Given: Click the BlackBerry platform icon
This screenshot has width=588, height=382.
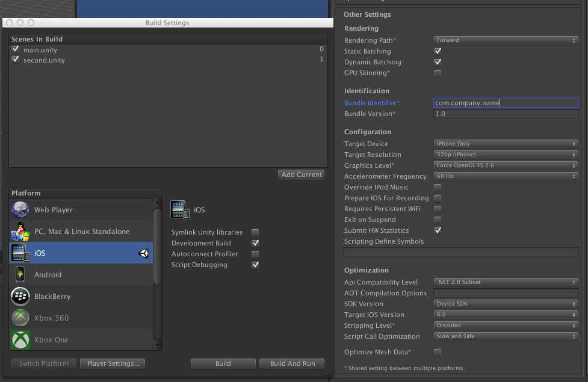Looking at the screenshot, I should [x=20, y=296].
